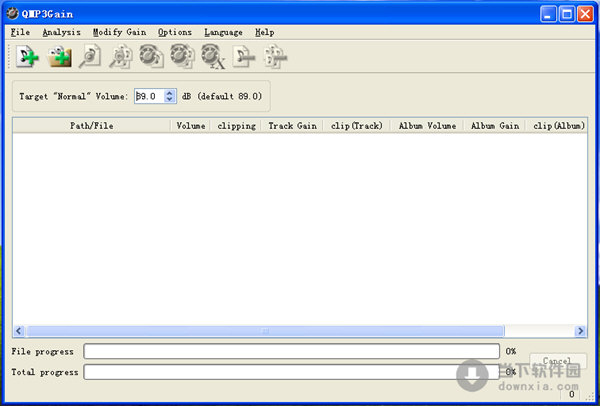Click the Cancel button
Viewport: 600px width, 406px height.
[x=558, y=361]
